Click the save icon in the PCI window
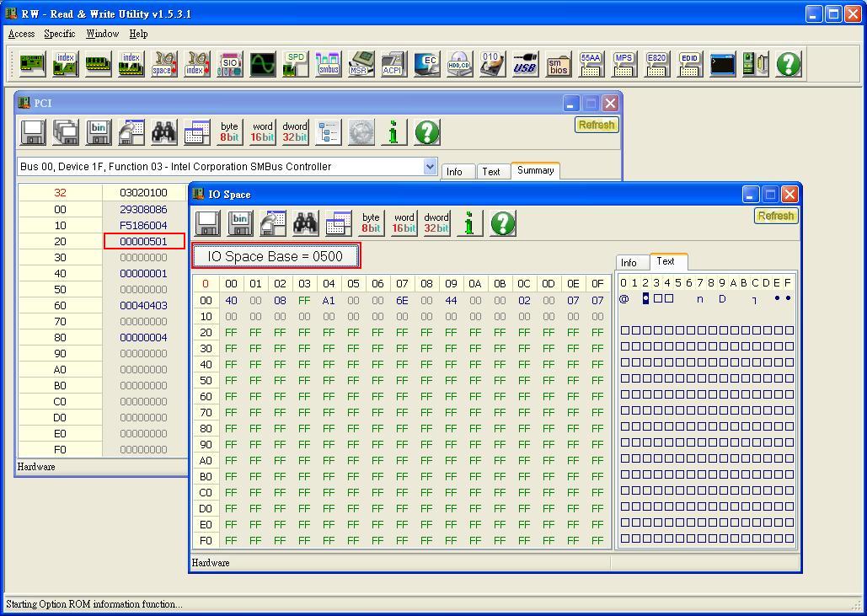The image size is (867, 616). 34,132
